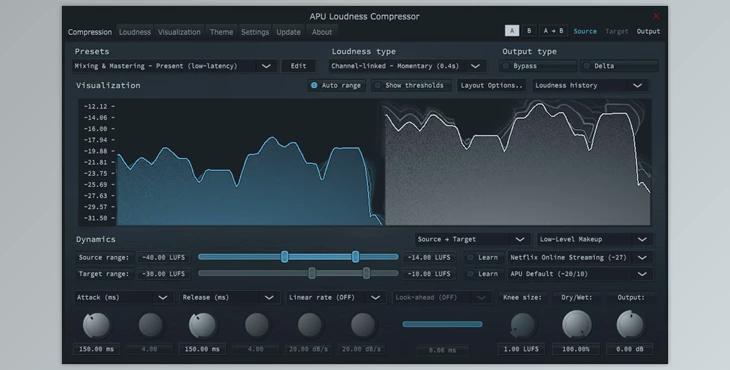Viewport: 730px width, 370px height.
Task: Toggle the Delta output option
Action: (x=619, y=66)
